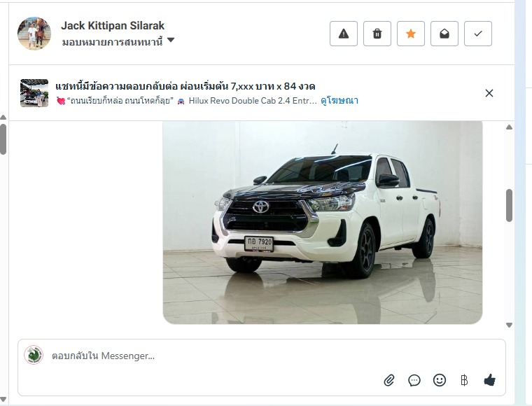The height and width of the screenshot is (406, 532).
Task: Delete conversation with the trash icon
Action: click(377, 34)
